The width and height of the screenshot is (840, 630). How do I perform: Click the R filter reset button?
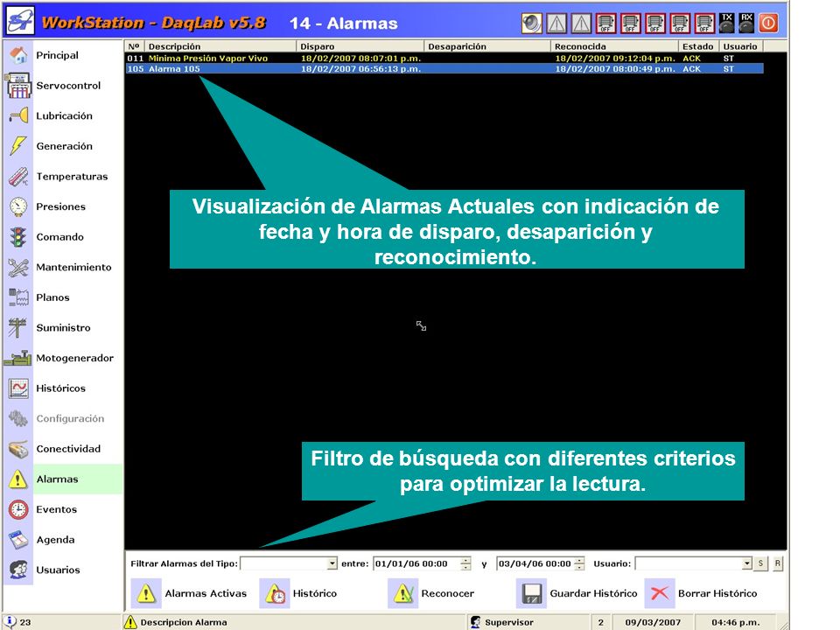(777, 563)
